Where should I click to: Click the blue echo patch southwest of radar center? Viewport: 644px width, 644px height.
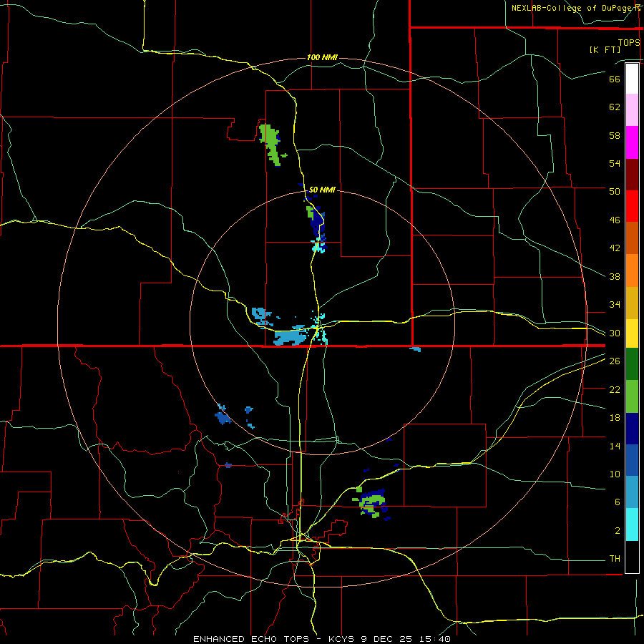tap(223, 417)
